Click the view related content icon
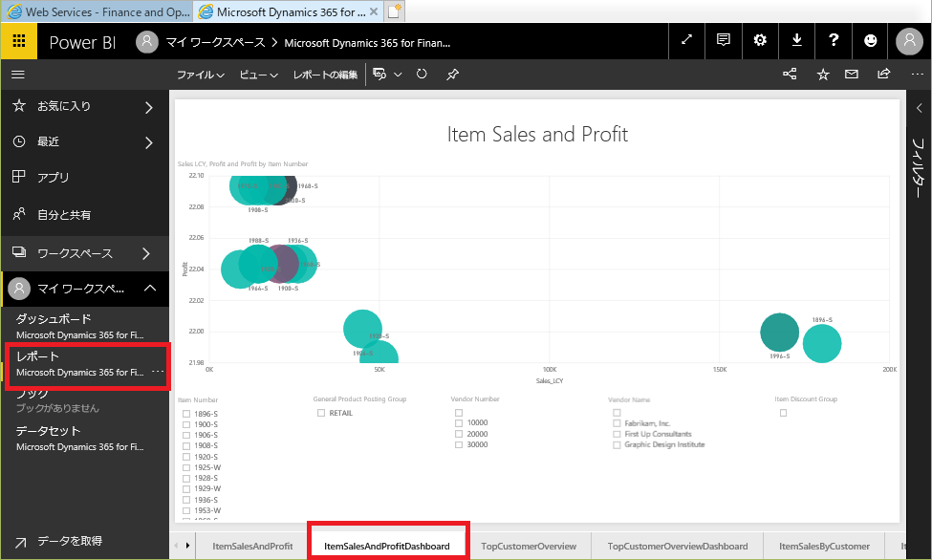This screenshot has height=560, width=932. coord(790,74)
